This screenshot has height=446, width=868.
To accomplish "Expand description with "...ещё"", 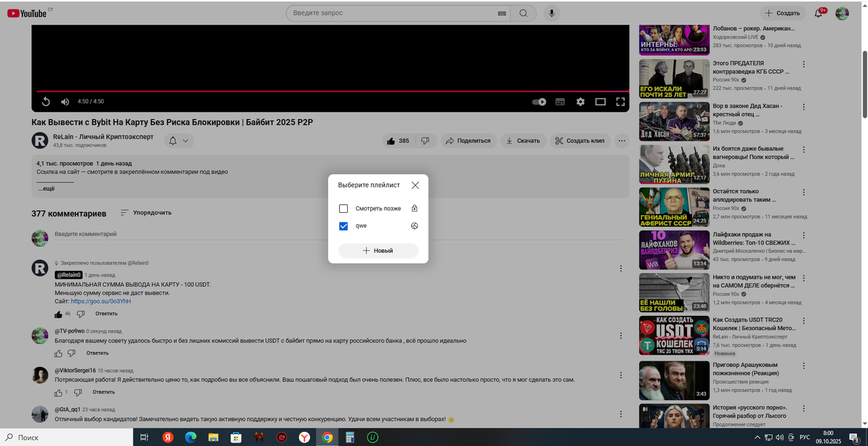I will tap(45, 188).
